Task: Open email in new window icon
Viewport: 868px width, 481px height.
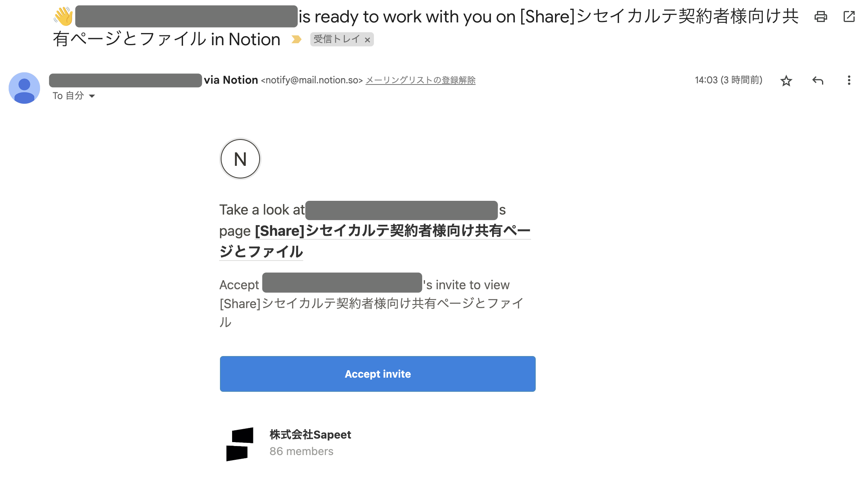Action: 849,17
